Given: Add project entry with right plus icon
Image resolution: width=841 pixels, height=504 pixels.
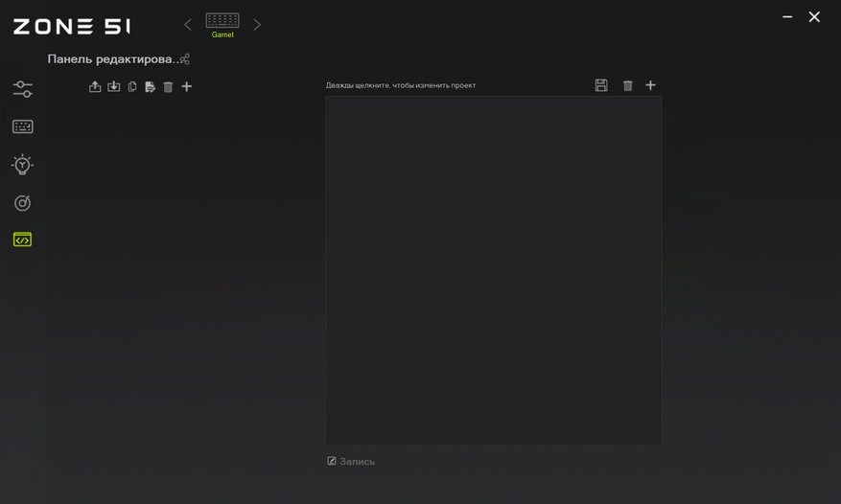Looking at the screenshot, I should [x=650, y=85].
